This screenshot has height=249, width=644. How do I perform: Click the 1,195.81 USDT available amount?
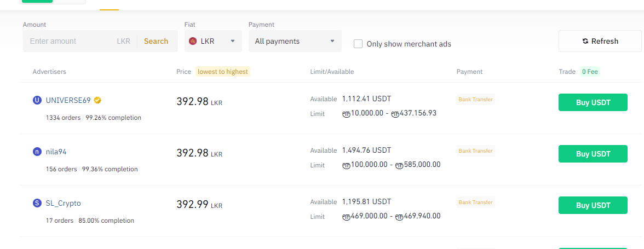367,201
